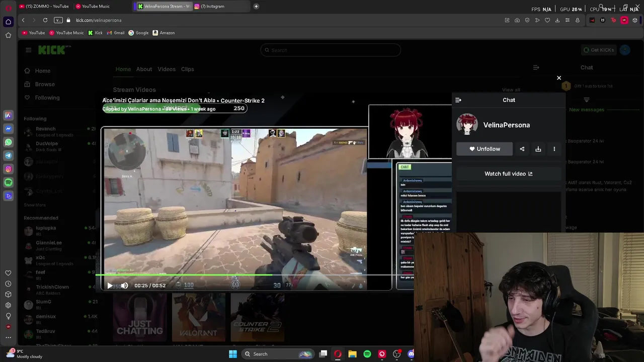Go to the Kick logo homepage

(54, 50)
